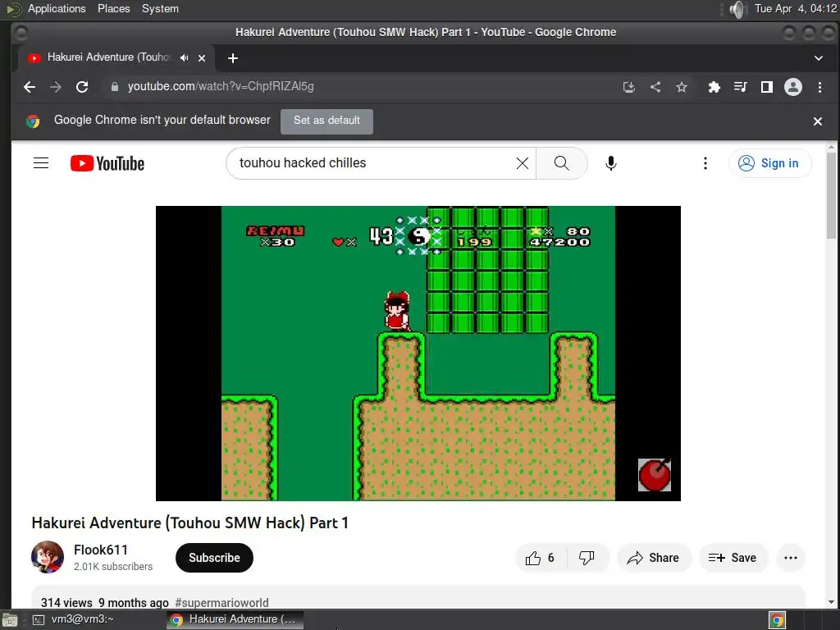The image size is (840, 630).
Task: Open the System menu
Action: click(x=160, y=8)
